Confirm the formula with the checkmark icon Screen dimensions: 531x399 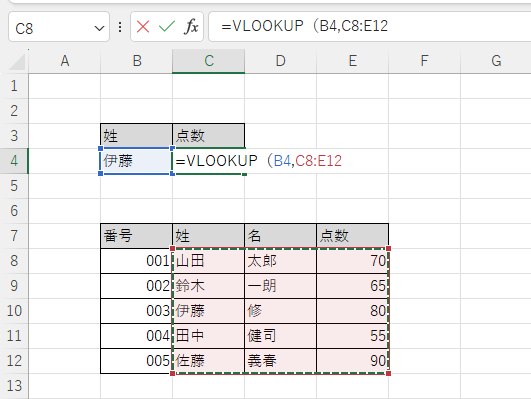point(167,26)
